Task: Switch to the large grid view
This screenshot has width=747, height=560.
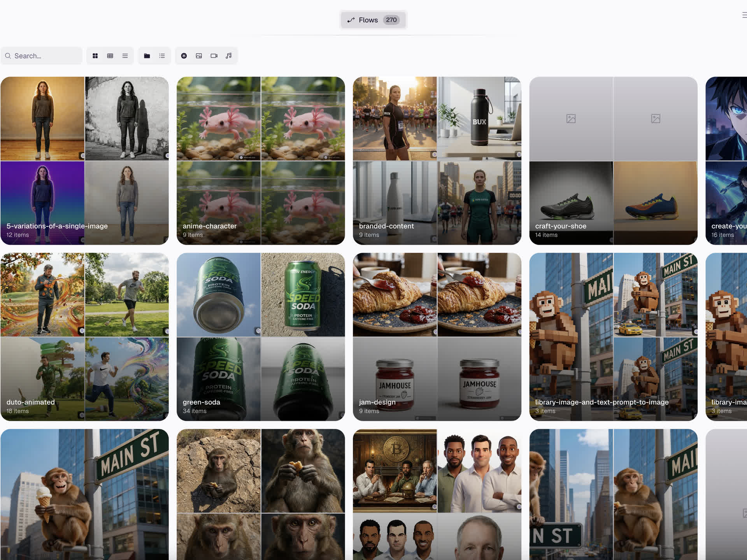Action: pyautogui.click(x=95, y=56)
